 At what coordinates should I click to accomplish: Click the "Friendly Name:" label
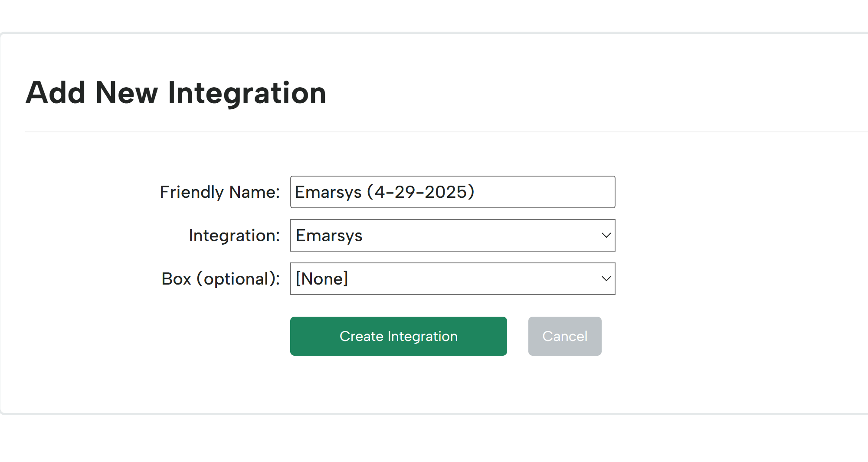pyautogui.click(x=220, y=192)
